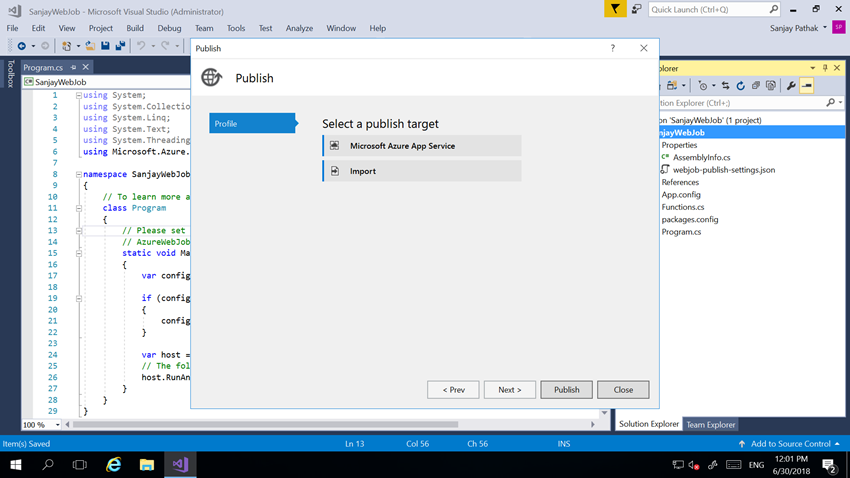Open File Explorer from the taskbar
The image size is (850, 478).
(146, 464)
